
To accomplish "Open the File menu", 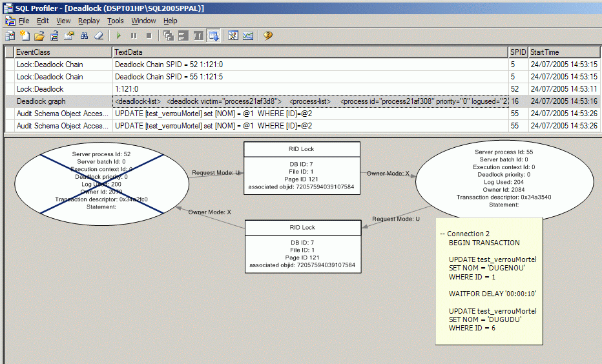I will tap(24, 21).
